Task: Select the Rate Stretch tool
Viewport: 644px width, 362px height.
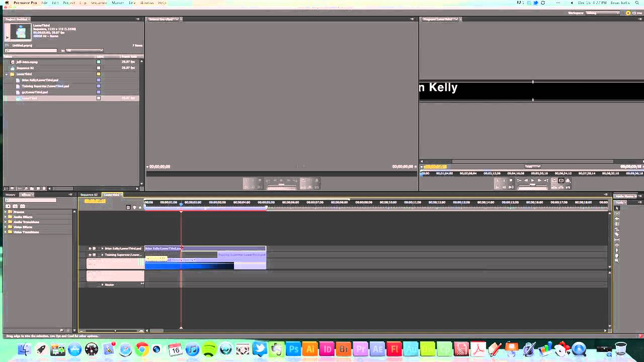Action: tap(617, 229)
